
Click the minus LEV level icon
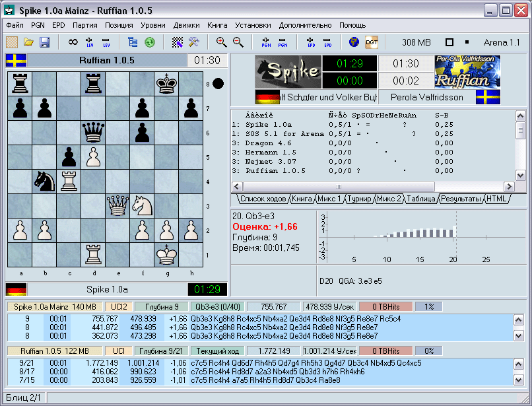[x=106, y=42]
